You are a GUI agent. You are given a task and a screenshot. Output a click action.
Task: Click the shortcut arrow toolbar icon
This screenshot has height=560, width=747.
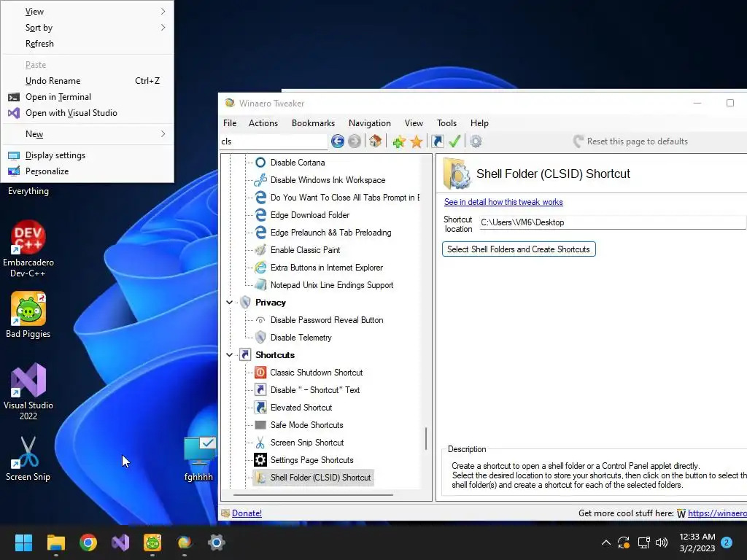438,141
